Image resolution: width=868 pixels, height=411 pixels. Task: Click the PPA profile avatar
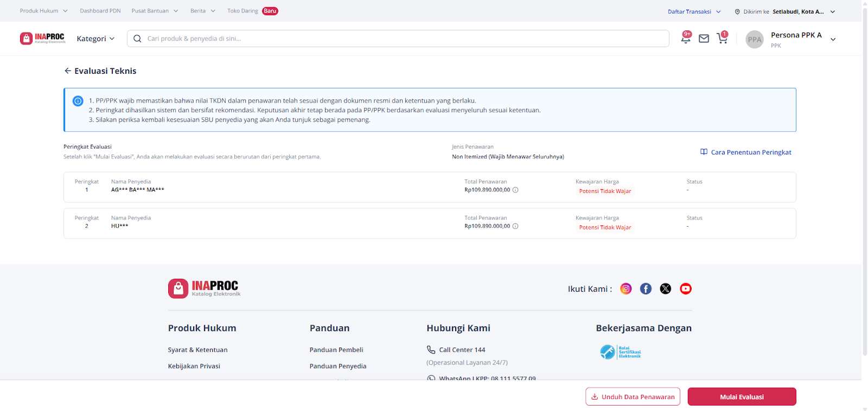(x=755, y=39)
